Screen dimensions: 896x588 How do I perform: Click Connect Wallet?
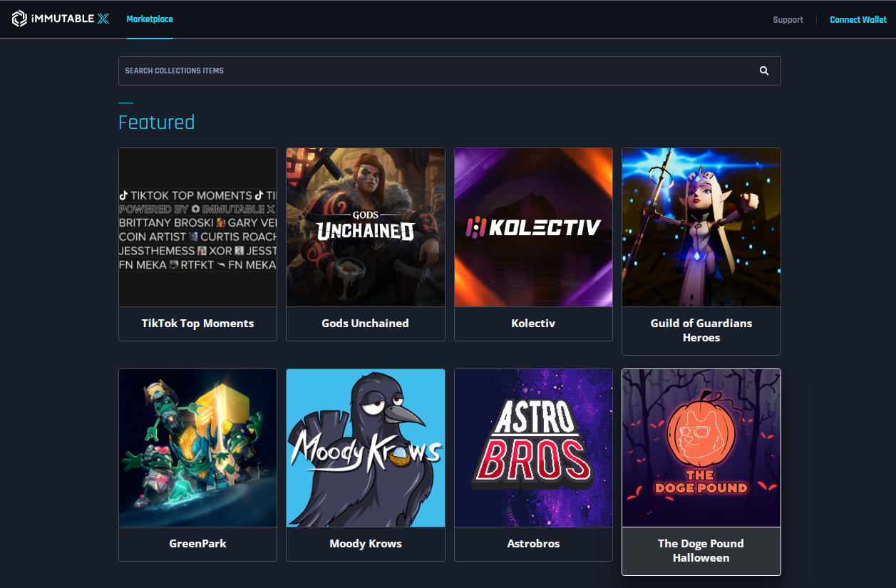coord(858,20)
